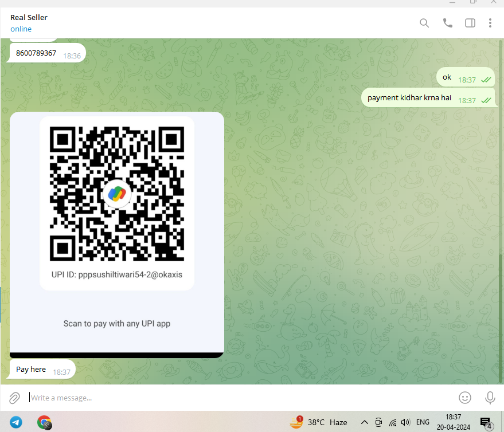504x432 pixels.
Task: Switch the ENG input language
Action: 423,422
